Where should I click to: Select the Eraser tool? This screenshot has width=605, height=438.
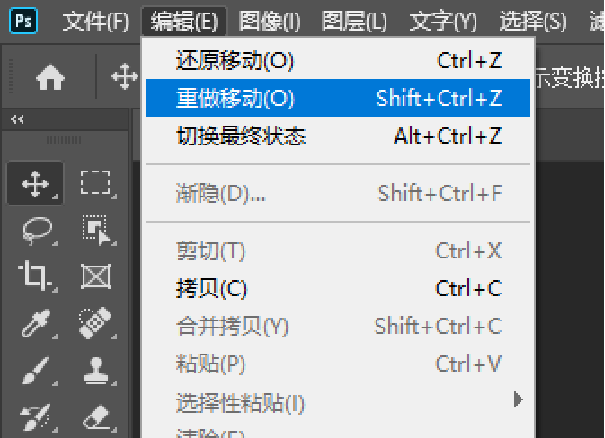95,413
